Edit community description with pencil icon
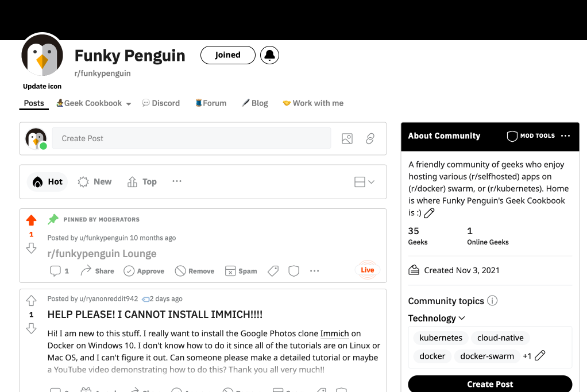The image size is (587, 392). [429, 213]
